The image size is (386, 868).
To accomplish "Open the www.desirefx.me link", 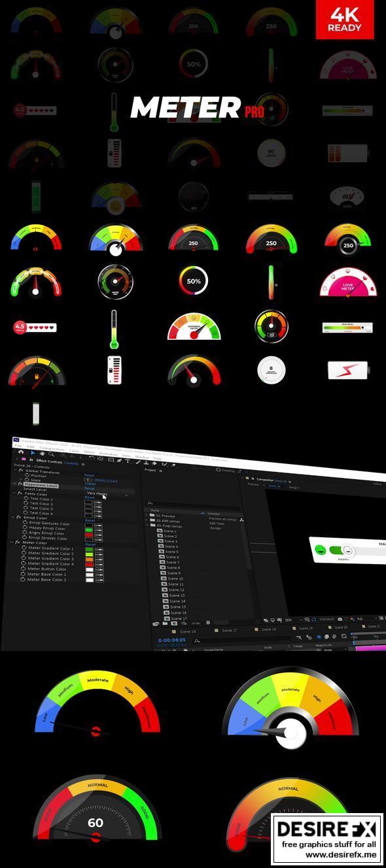I will (326, 854).
